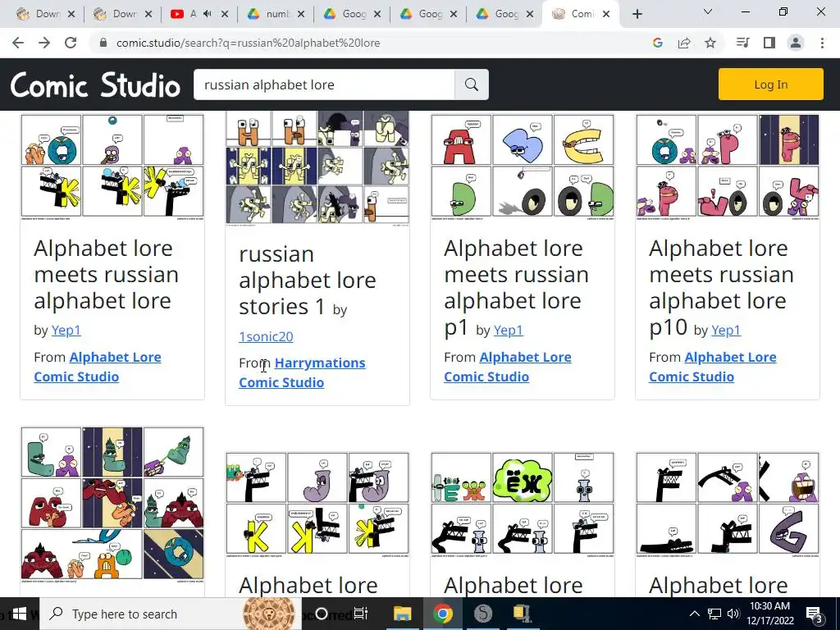Open the yellow archive app in taskbar

coord(522,614)
